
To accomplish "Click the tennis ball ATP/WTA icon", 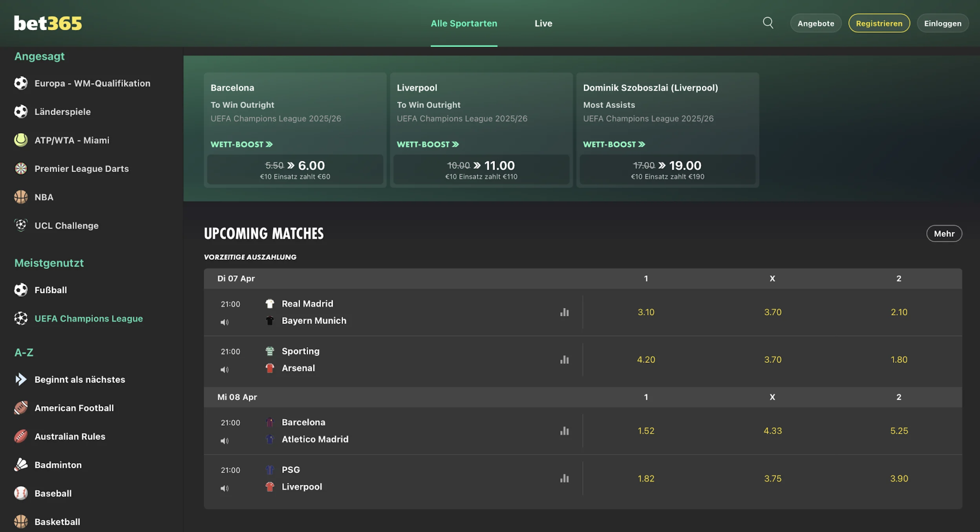I will point(21,140).
